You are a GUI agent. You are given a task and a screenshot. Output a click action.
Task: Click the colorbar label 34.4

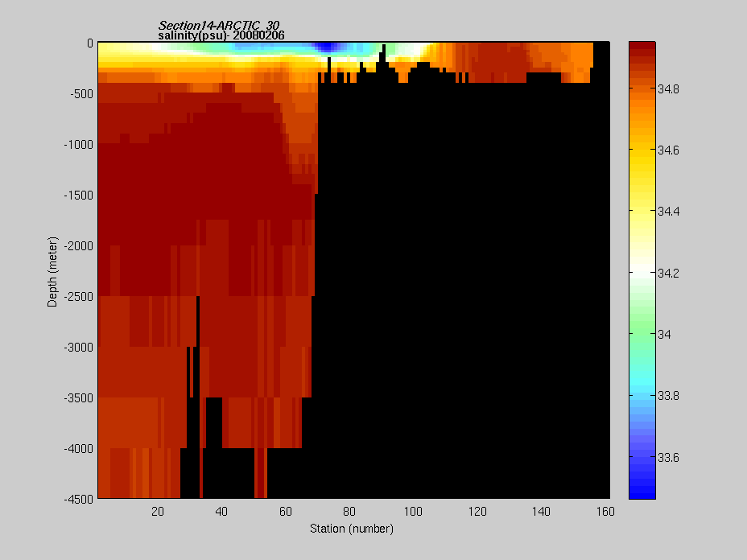pyautogui.click(x=668, y=212)
